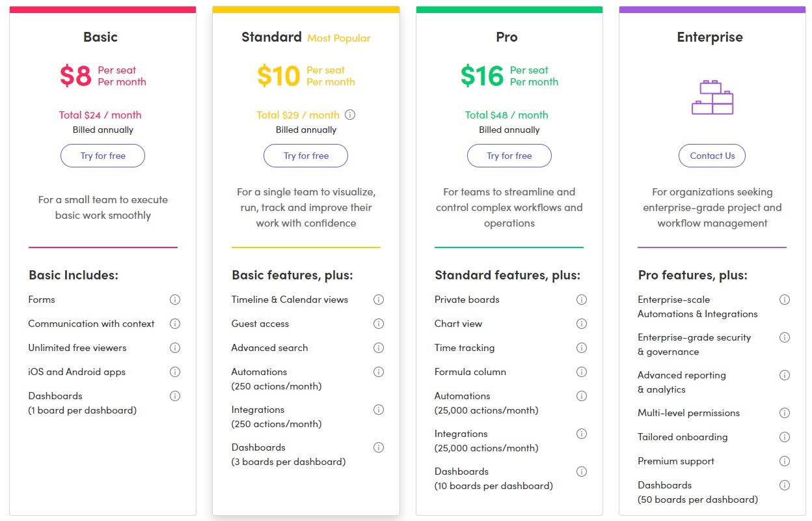Show info for Formula column
The width and height of the screenshot is (812, 521).
coord(582,372)
